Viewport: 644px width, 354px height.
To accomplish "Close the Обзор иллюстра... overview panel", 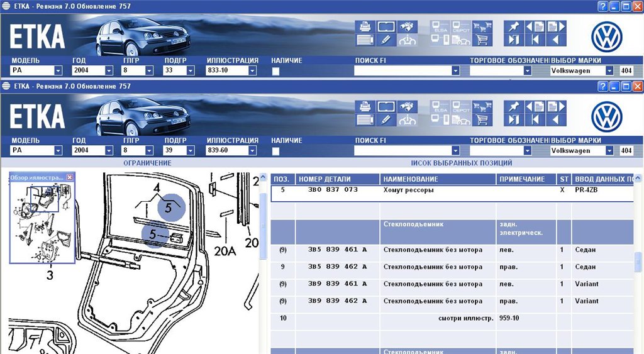I will tap(70, 177).
